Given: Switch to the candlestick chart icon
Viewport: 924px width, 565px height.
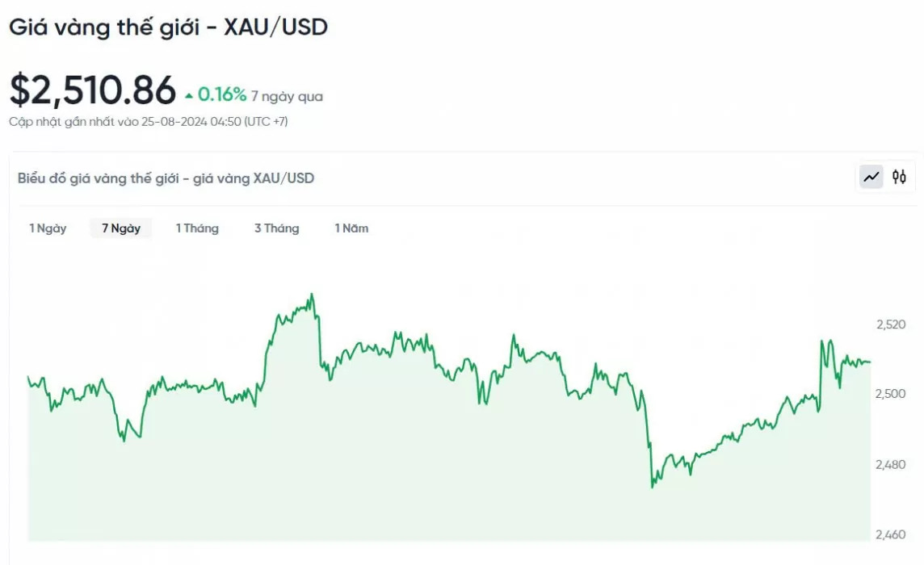Looking at the screenshot, I should click(x=899, y=177).
